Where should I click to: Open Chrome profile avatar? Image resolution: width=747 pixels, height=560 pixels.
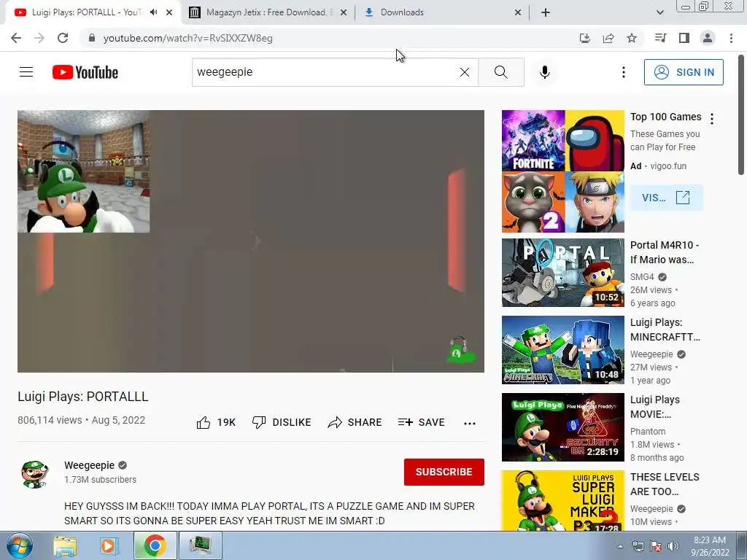[x=708, y=38]
